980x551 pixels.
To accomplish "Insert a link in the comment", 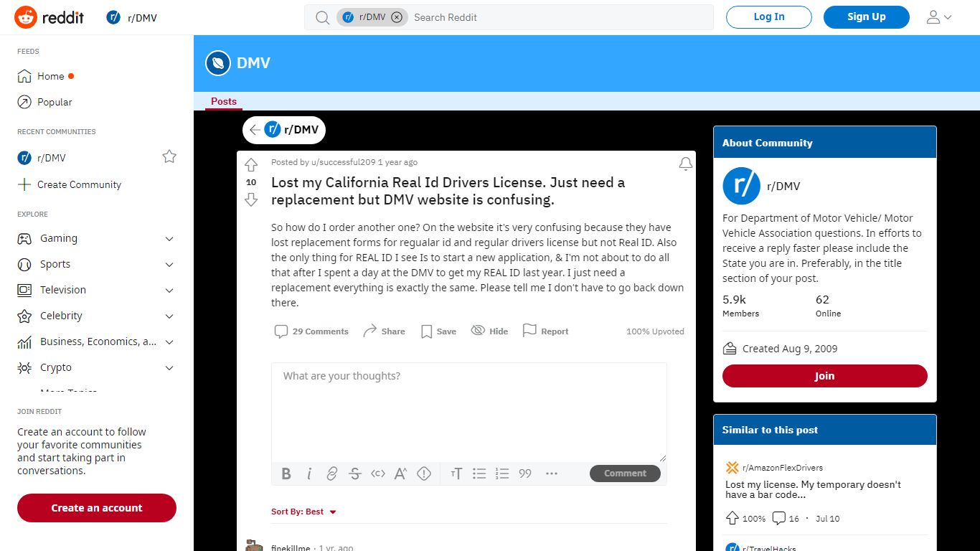I will tap(332, 474).
